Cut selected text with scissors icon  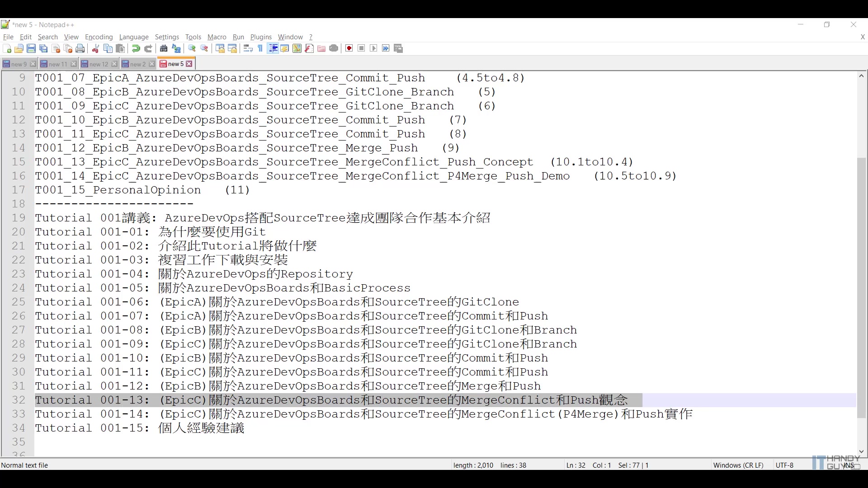click(x=95, y=48)
